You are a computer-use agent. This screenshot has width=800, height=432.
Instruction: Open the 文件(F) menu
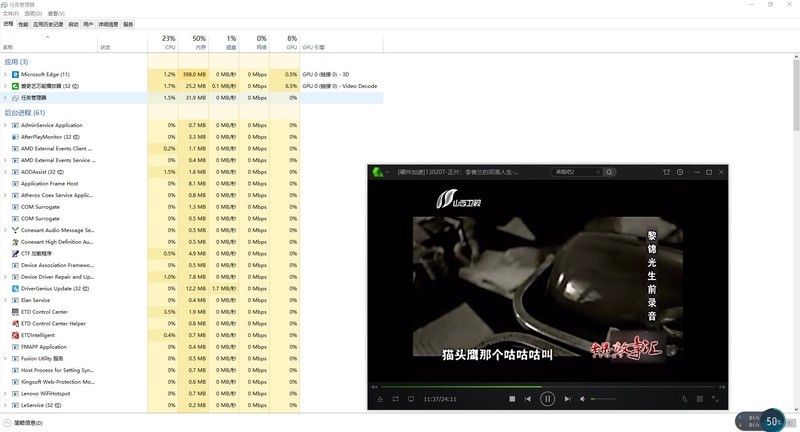pos(10,14)
